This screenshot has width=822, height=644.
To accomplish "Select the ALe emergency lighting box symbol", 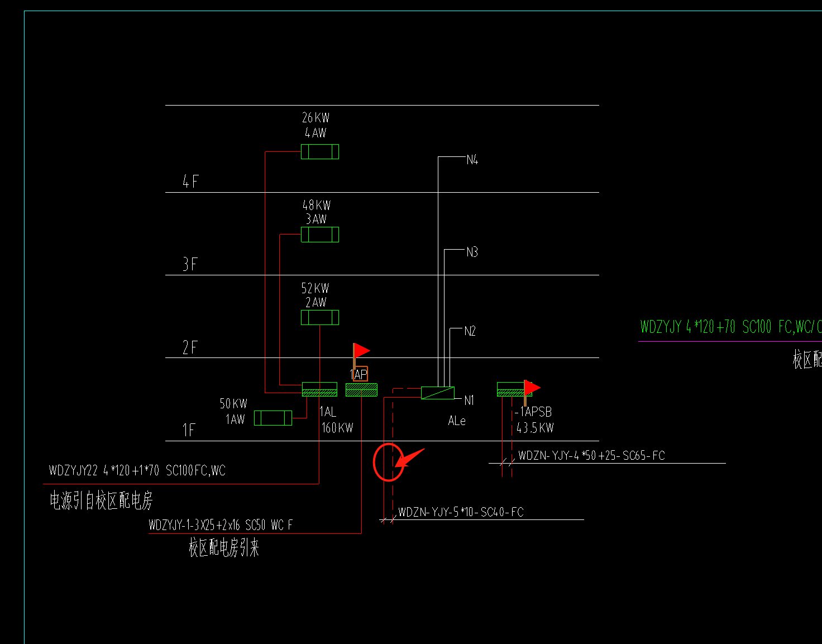I will 438,393.
